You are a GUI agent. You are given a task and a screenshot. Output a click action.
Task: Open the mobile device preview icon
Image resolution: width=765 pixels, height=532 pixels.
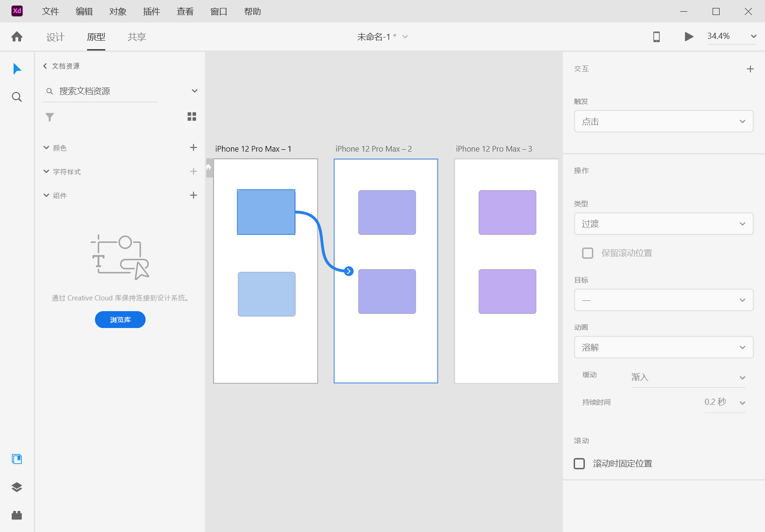click(x=656, y=36)
